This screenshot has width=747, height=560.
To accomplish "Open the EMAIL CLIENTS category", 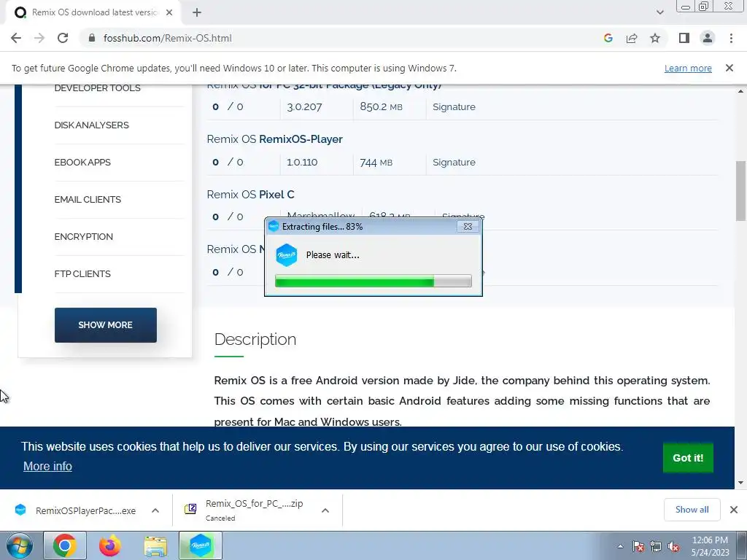I will coord(88,200).
